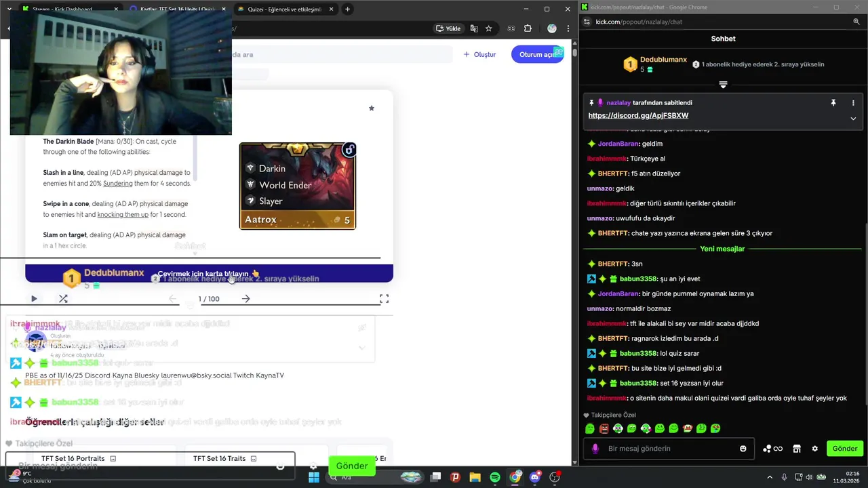Expand pinned message chevron
Screen dimensions: 868x488
tap(853, 118)
